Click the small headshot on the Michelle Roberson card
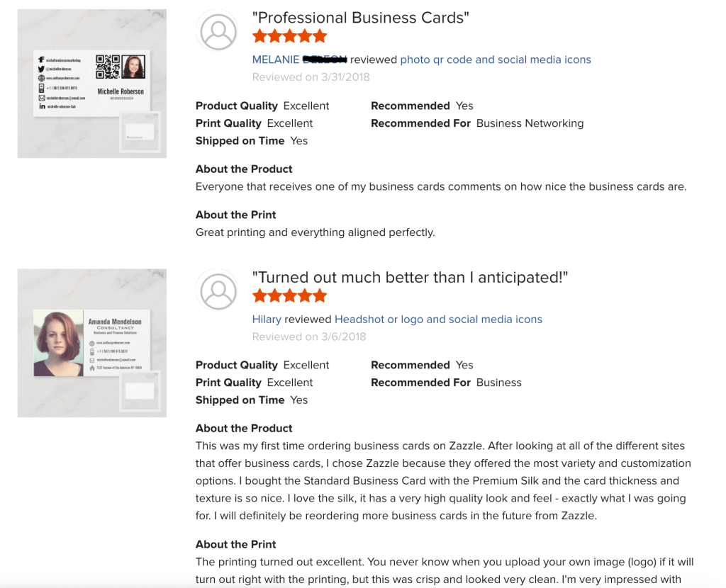Image resolution: width=726 pixels, height=588 pixels. 133,67
